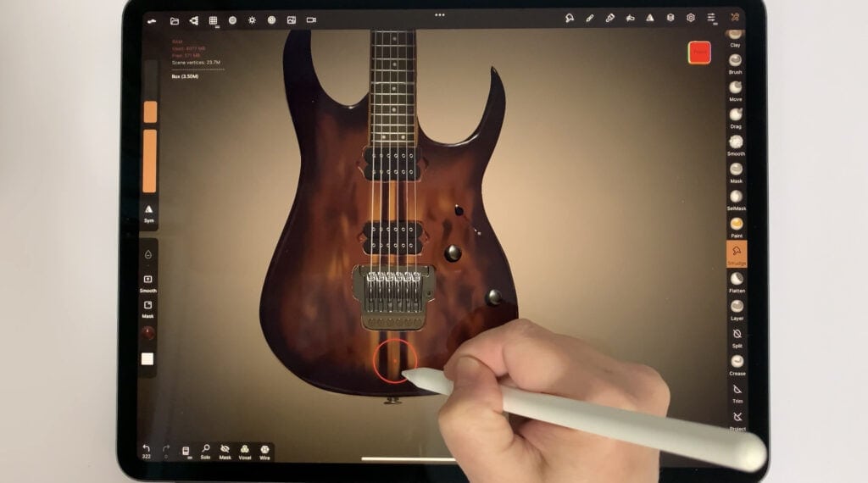The height and width of the screenshot is (483, 868).
Task: Open the Camera menu in top bar
Action: click(311, 19)
